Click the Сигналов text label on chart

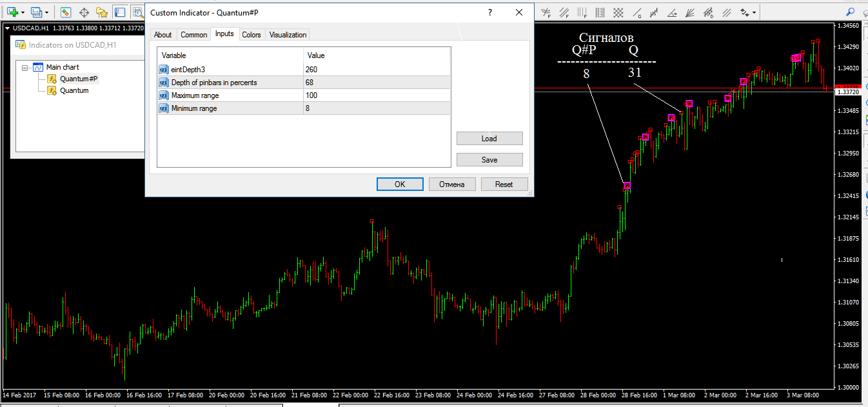606,38
